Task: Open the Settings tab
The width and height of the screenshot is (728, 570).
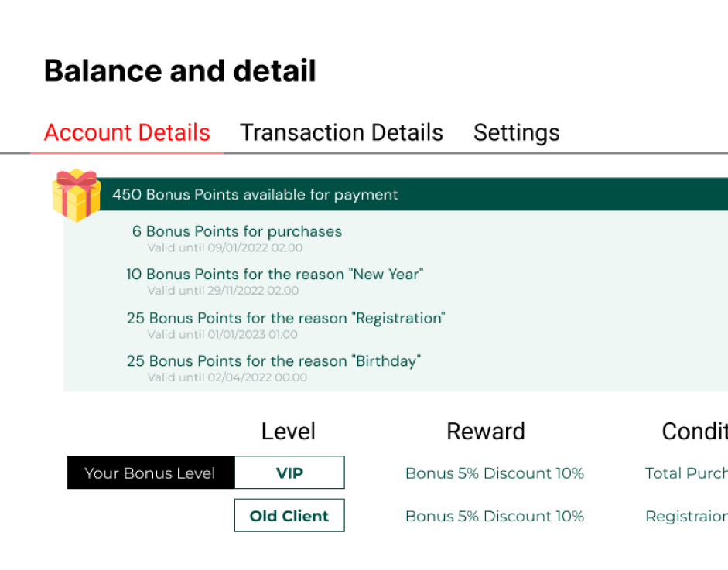Action: (x=516, y=133)
